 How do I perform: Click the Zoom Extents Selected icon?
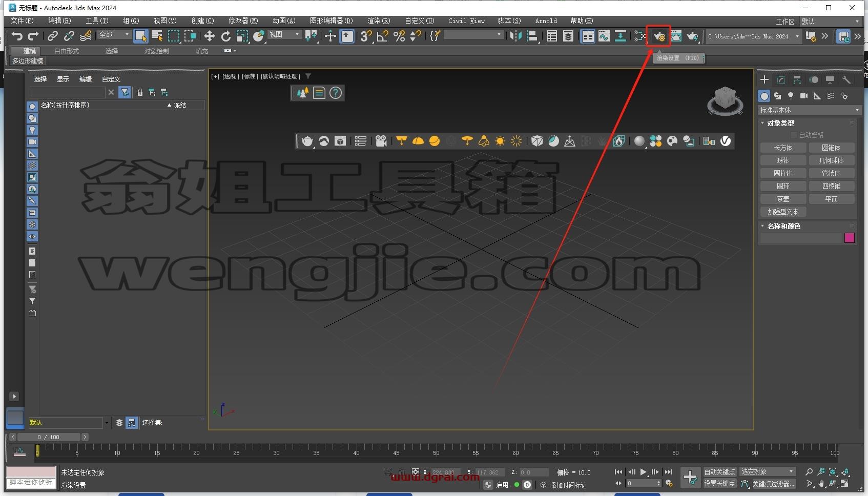tap(833, 472)
